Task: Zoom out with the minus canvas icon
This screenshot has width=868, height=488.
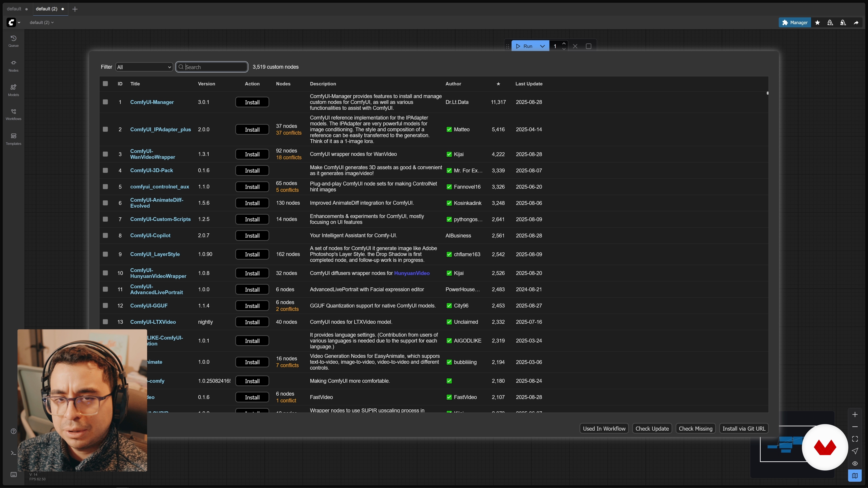Action: [855, 427]
